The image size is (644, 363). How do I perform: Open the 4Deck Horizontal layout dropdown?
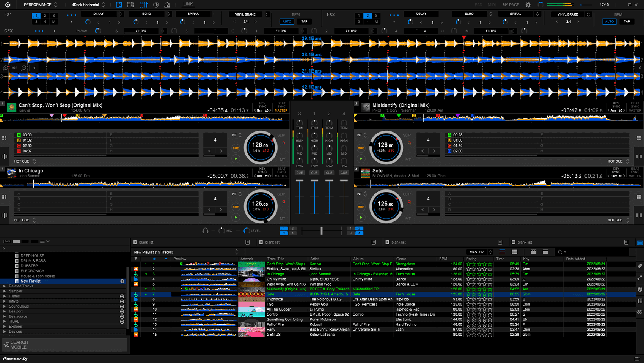(88, 5)
